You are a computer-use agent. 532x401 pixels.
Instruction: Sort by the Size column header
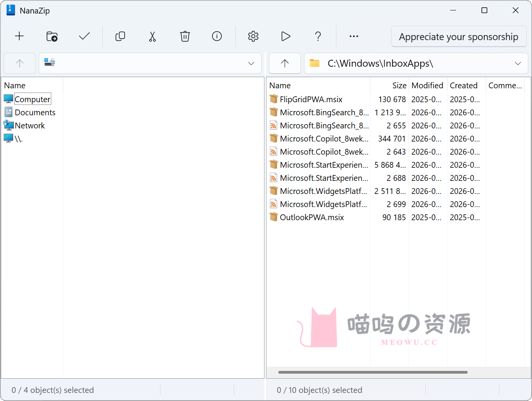399,86
